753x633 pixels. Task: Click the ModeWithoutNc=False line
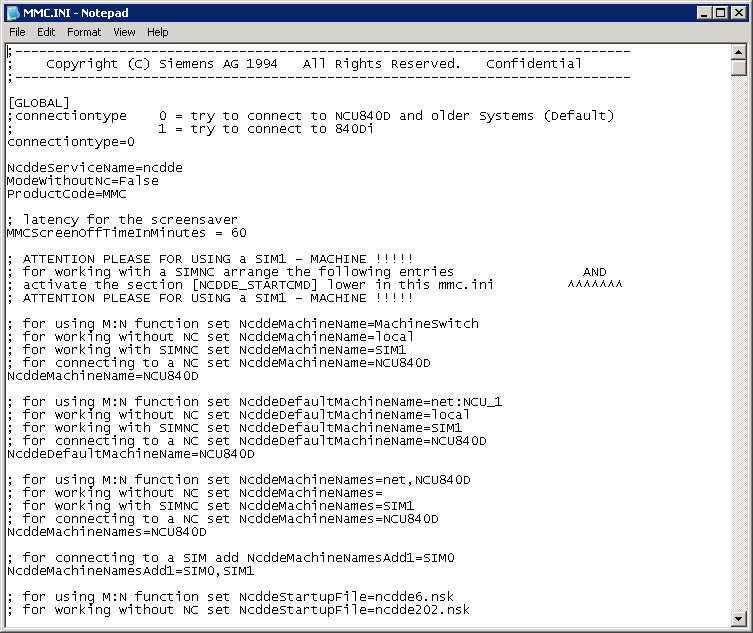[x=83, y=181]
